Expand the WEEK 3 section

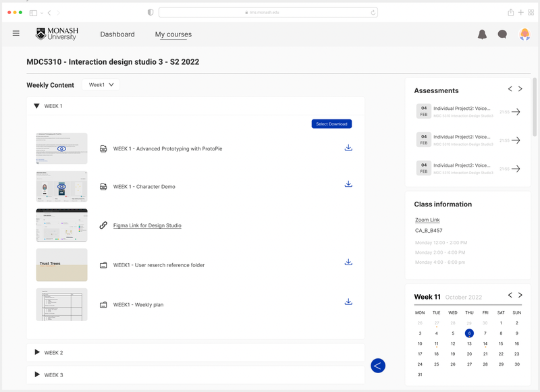[37, 374]
